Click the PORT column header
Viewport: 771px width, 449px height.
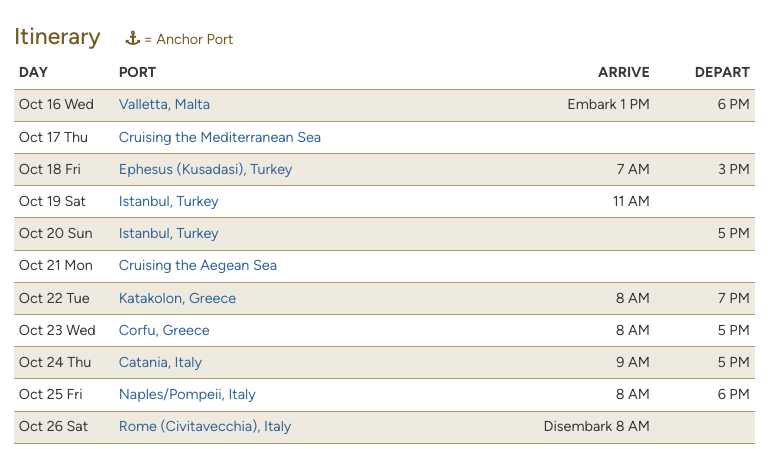click(137, 72)
